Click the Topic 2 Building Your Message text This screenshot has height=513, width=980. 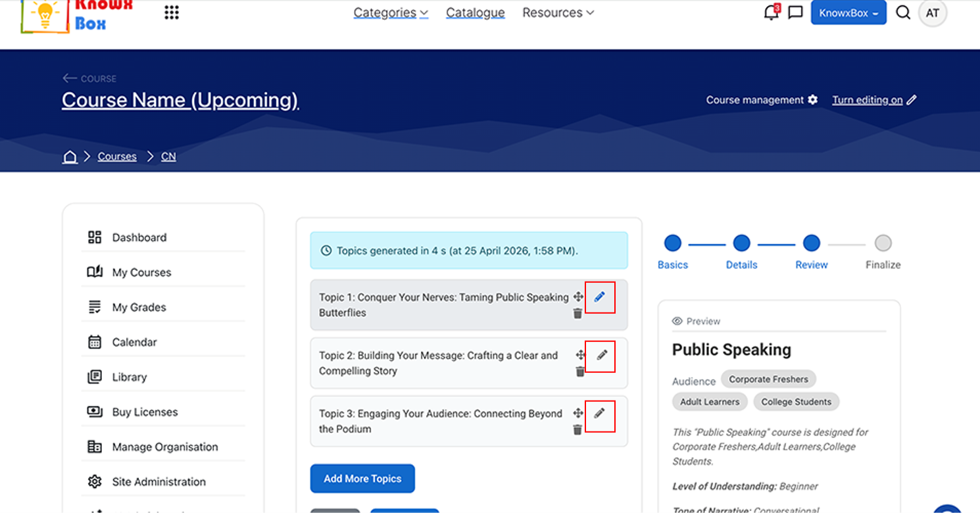(439, 363)
